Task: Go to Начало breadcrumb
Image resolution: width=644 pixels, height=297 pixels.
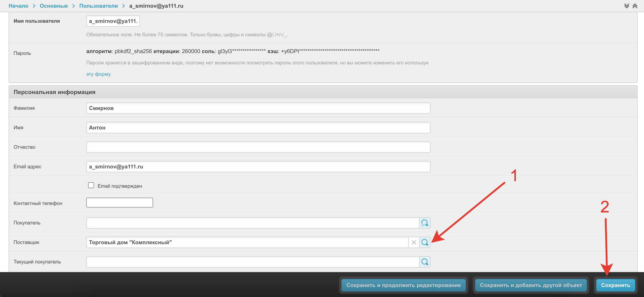Action: tap(18, 6)
